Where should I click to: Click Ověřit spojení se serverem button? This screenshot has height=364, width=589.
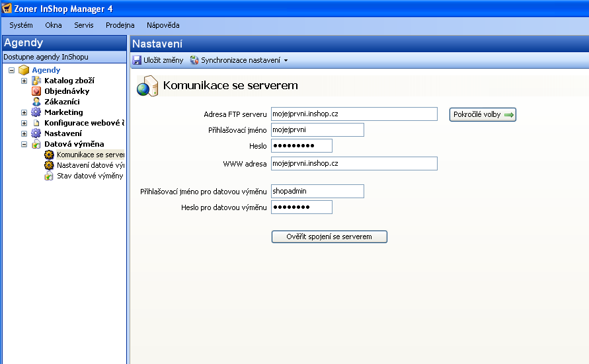click(329, 237)
